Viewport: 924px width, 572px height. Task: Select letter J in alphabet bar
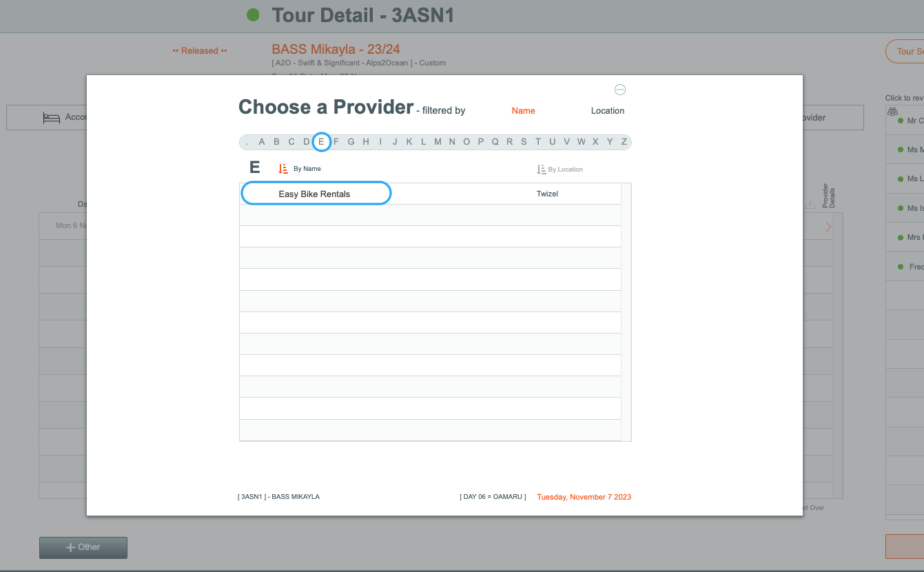coord(395,142)
